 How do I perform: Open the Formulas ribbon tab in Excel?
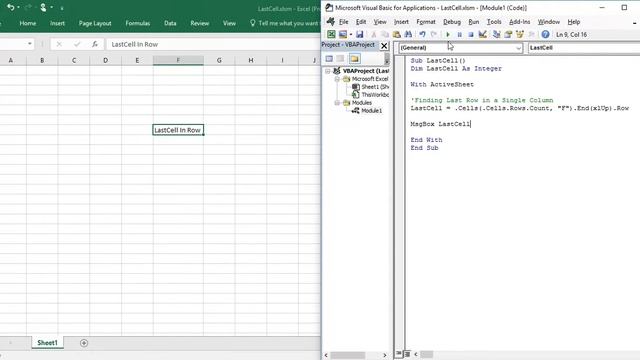coord(138,23)
